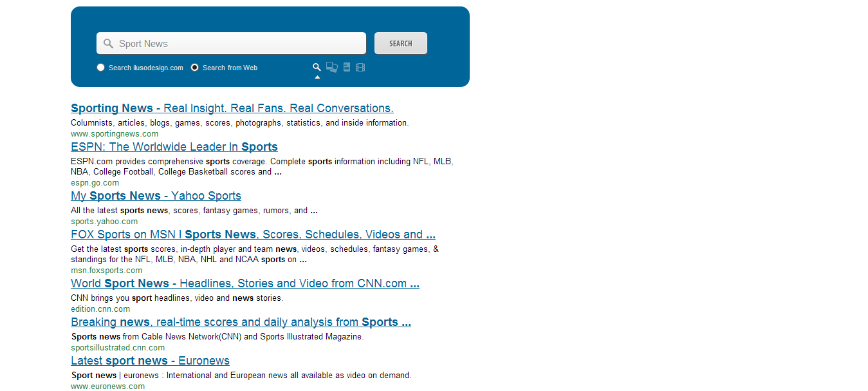Switch to image search icon
Viewport: 868px width, 391px height.
pos(332,67)
